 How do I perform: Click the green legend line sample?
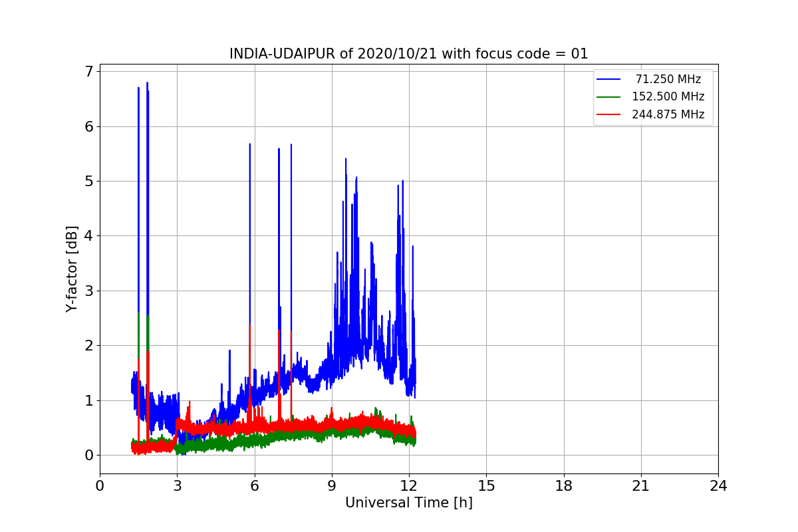[x=608, y=97]
